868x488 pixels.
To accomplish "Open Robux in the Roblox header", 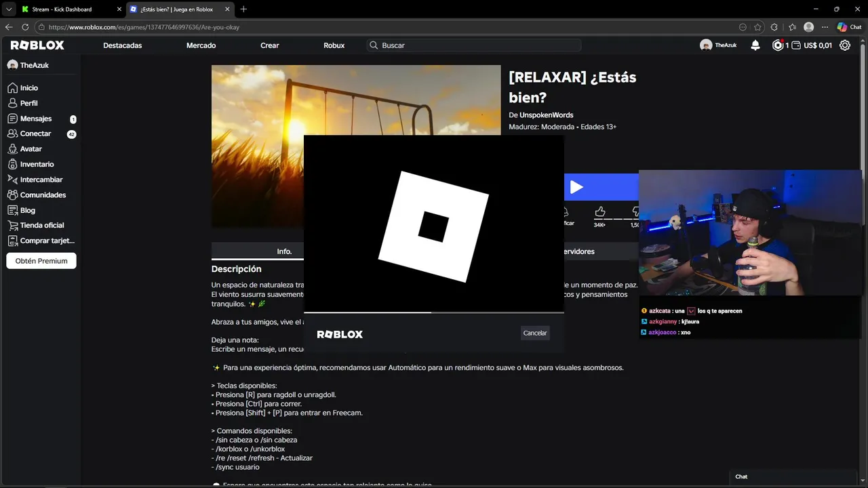I will (334, 45).
